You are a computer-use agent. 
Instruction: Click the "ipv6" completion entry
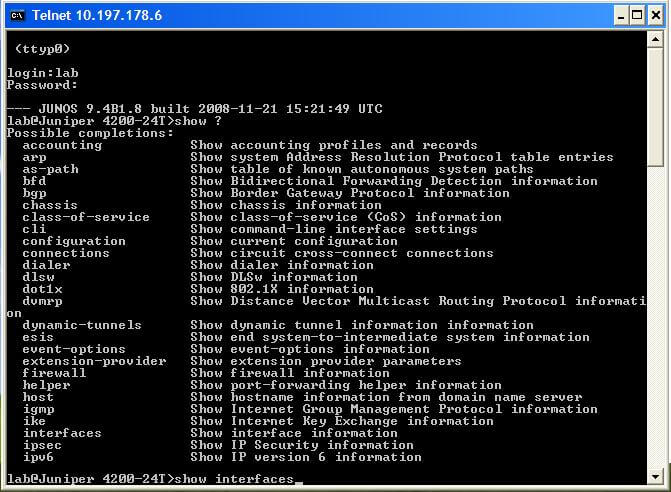click(x=38, y=457)
